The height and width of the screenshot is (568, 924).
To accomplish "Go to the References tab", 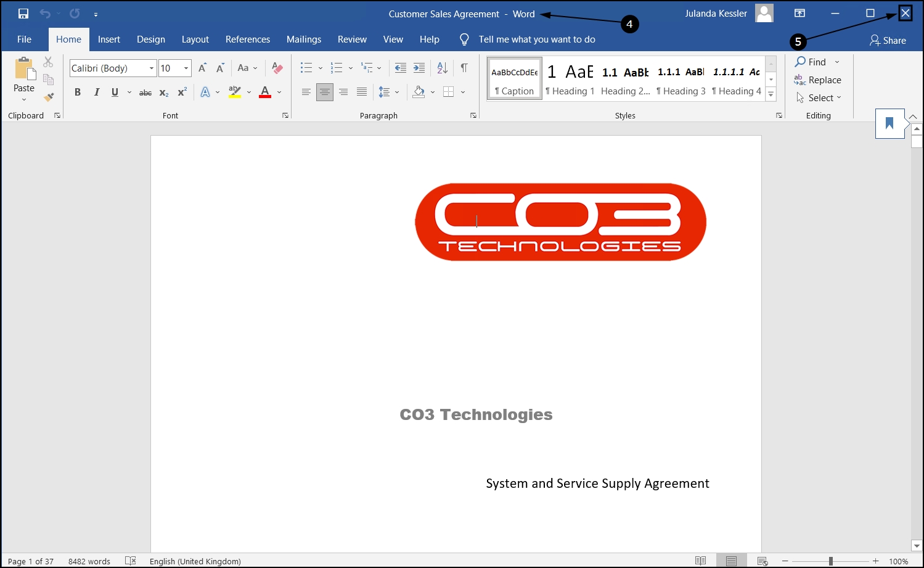I will (x=248, y=39).
